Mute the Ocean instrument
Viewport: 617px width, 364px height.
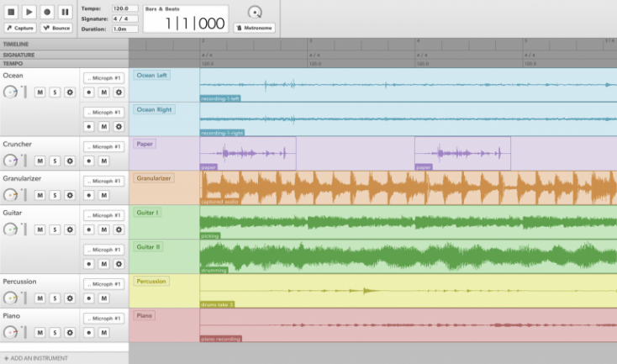tap(40, 92)
